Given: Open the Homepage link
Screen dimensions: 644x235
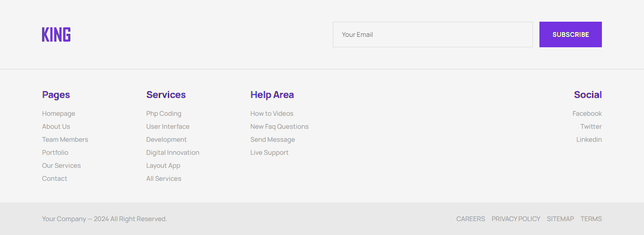Looking at the screenshot, I should click(x=59, y=114).
